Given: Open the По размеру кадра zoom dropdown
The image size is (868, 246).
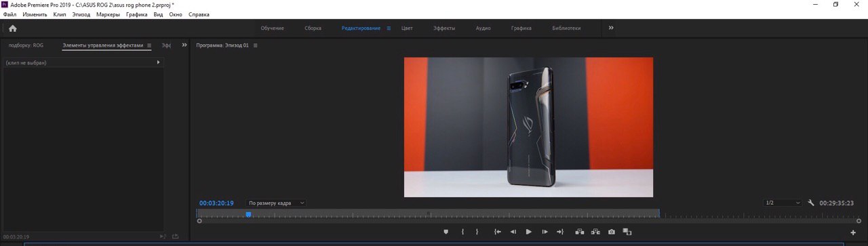Looking at the screenshot, I should coord(276,203).
